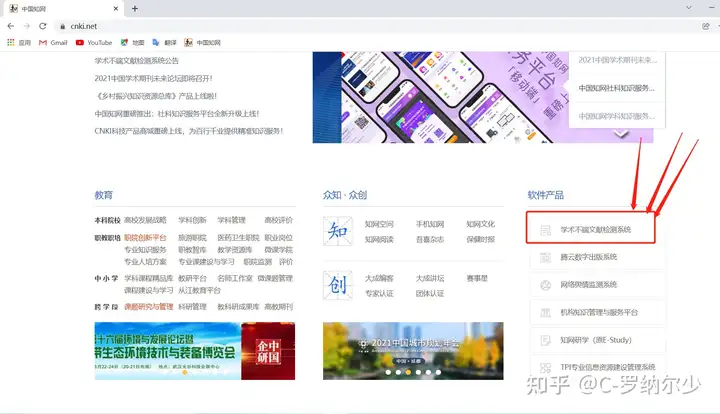Select the first carousel dot on city banner
Screen dimensions: 720x414
click(x=388, y=372)
